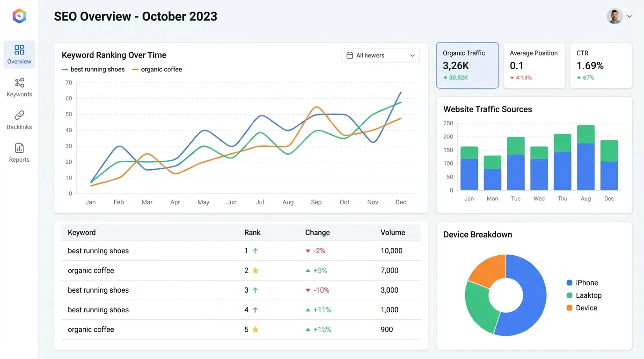Click the red down triangle next to -2%
This screenshot has height=359, width=644.
tap(308, 251)
